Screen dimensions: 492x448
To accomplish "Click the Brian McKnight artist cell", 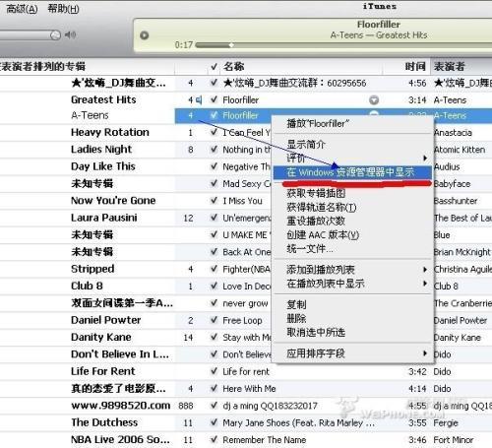I will pos(461,252).
